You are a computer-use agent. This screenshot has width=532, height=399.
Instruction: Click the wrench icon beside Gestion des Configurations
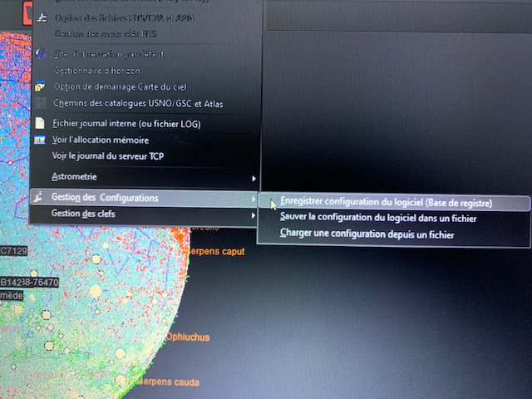pos(39,198)
